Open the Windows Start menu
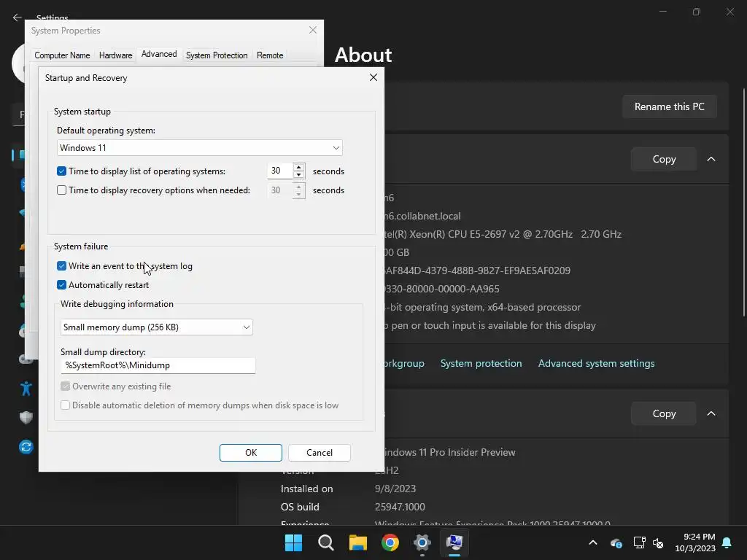This screenshot has height=560, width=747. point(293,542)
